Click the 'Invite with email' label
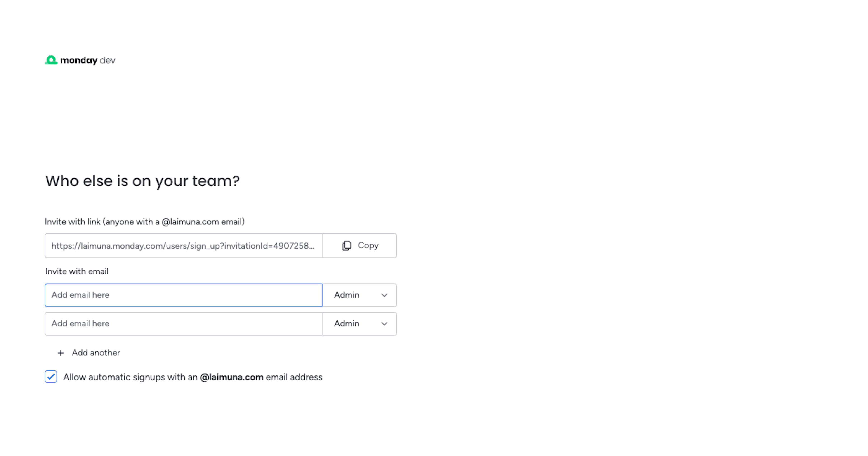The height and width of the screenshot is (456, 868). tap(77, 271)
